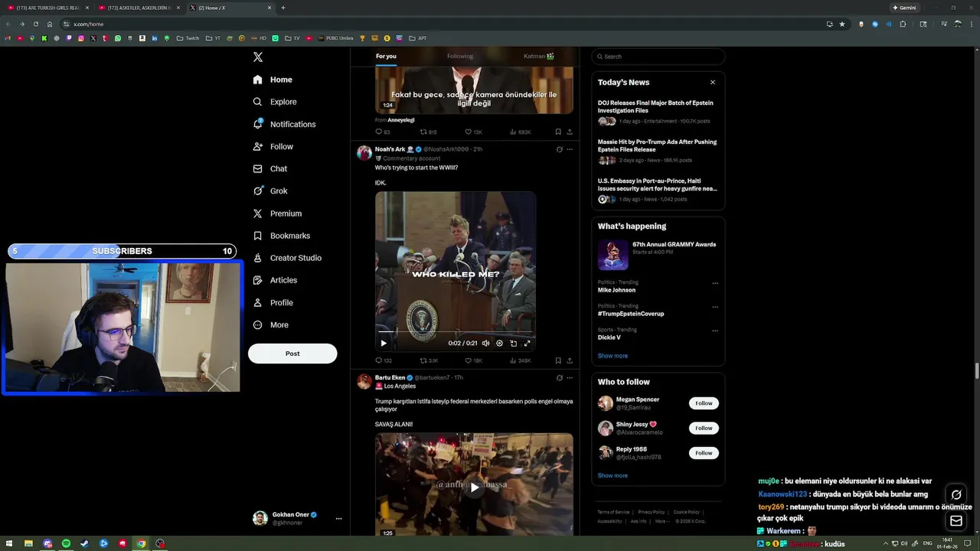Follow Shiny Jessy
980x551 pixels.
pyautogui.click(x=704, y=428)
